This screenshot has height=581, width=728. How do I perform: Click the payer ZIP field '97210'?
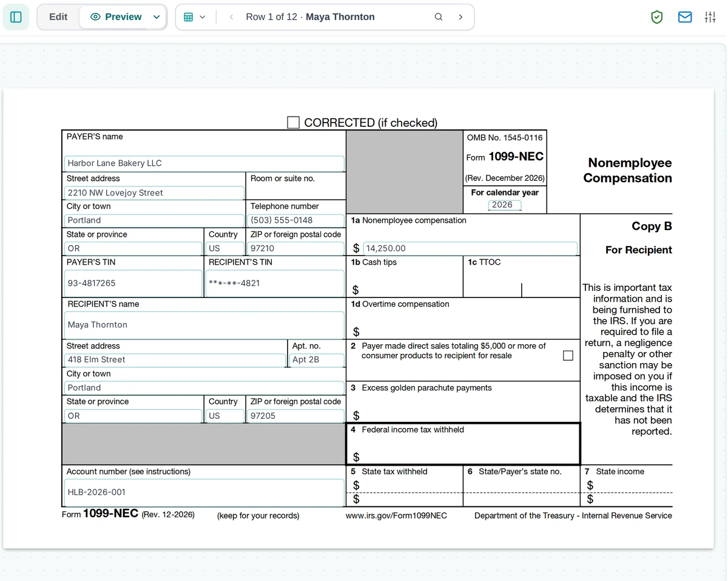coord(296,248)
